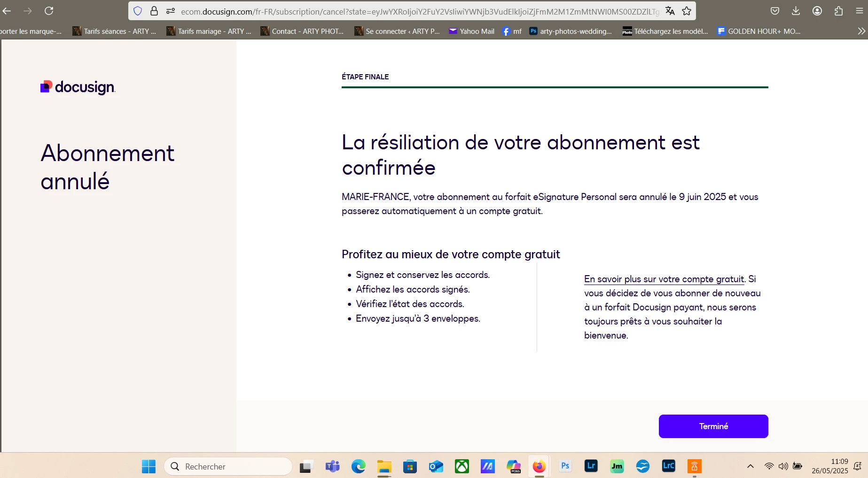The height and width of the screenshot is (478, 868).
Task: Open 'GOLDEN HOUR+ MO...' bookmark
Action: click(x=759, y=31)
